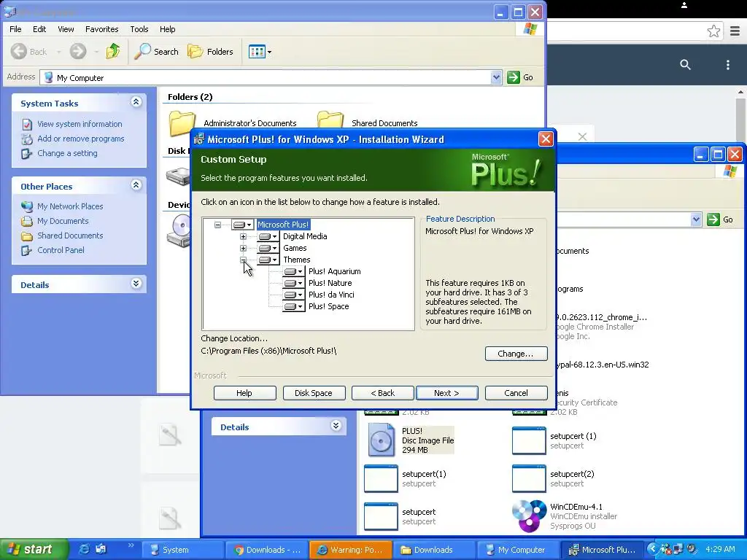The height and width of the screenshot is (560, 747).
Task: Open Digital Media feature install dropdown
Action: [x=268, y=236]
